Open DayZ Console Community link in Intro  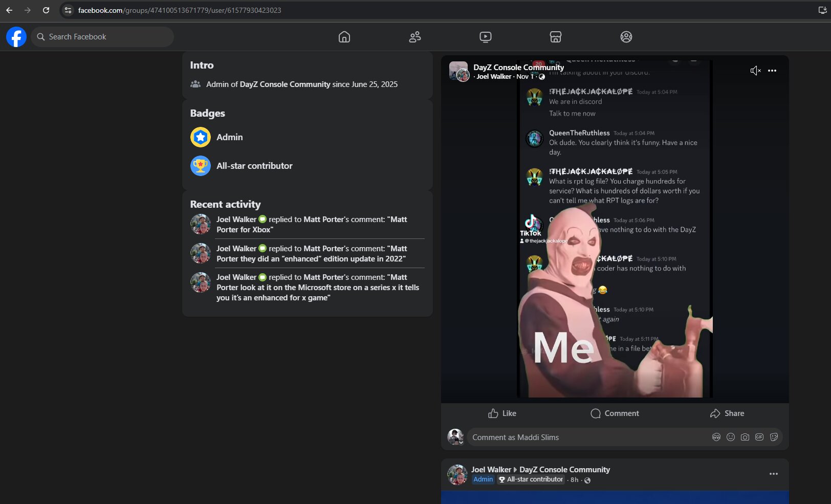[x=285, y=84]
